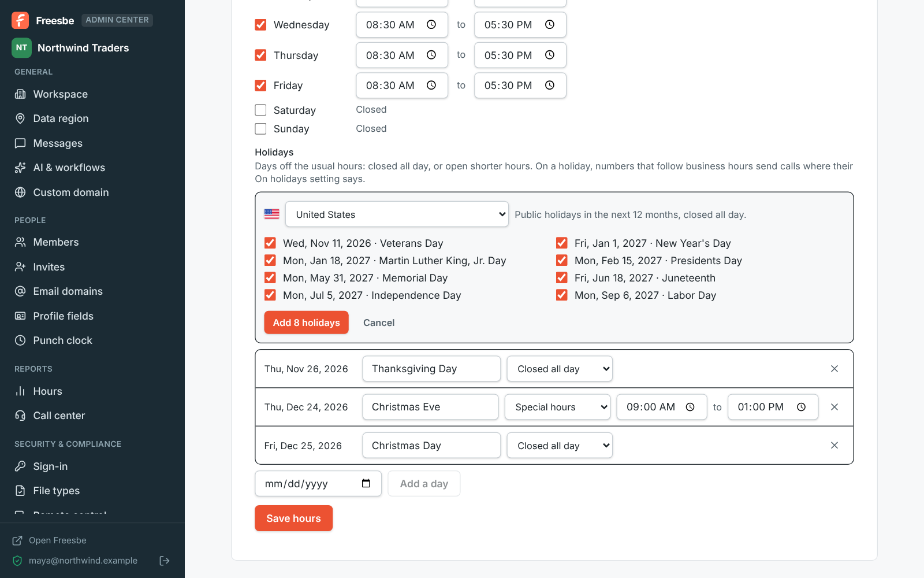Open clock picker for Friday 08:30 AM start
The width and height of the screenshot is (924, 578).
point(431,86)
